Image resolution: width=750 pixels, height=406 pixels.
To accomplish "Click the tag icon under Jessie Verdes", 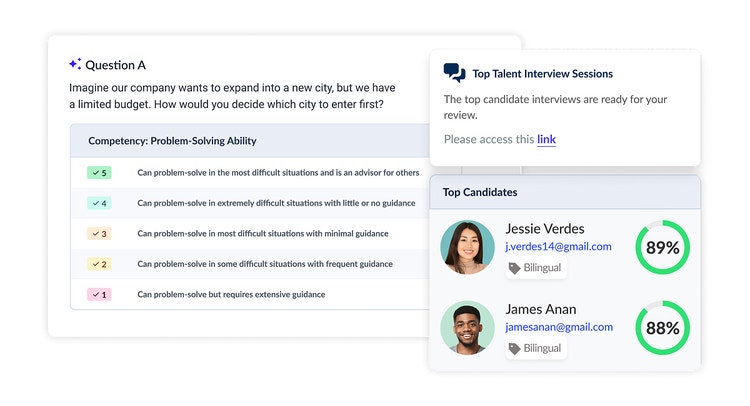I will click(x=514, y=268).
